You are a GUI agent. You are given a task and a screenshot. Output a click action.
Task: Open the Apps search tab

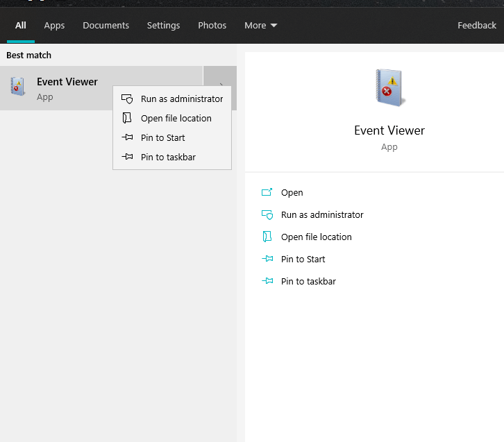(x=54, y=26)
